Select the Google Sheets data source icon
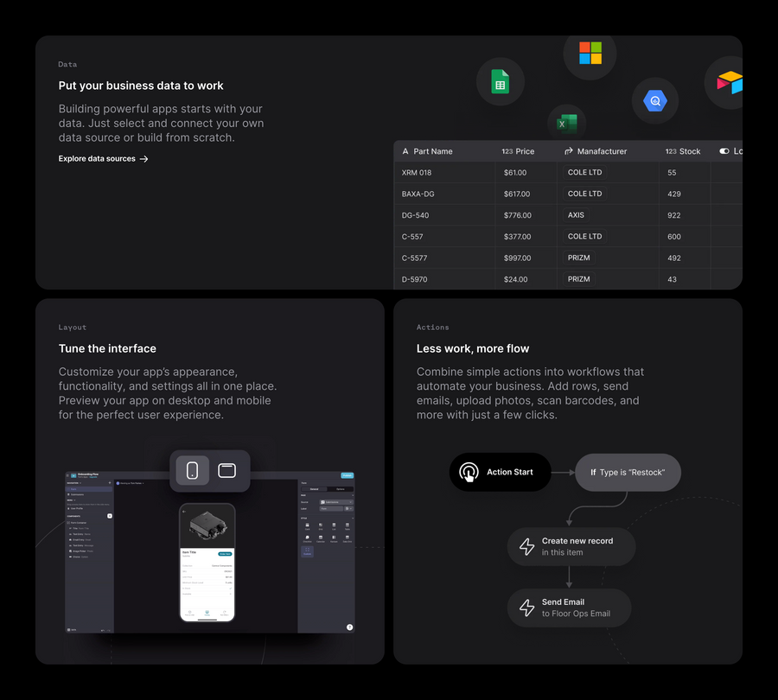Viewport: 778px width, 700px height. point(500,80)
